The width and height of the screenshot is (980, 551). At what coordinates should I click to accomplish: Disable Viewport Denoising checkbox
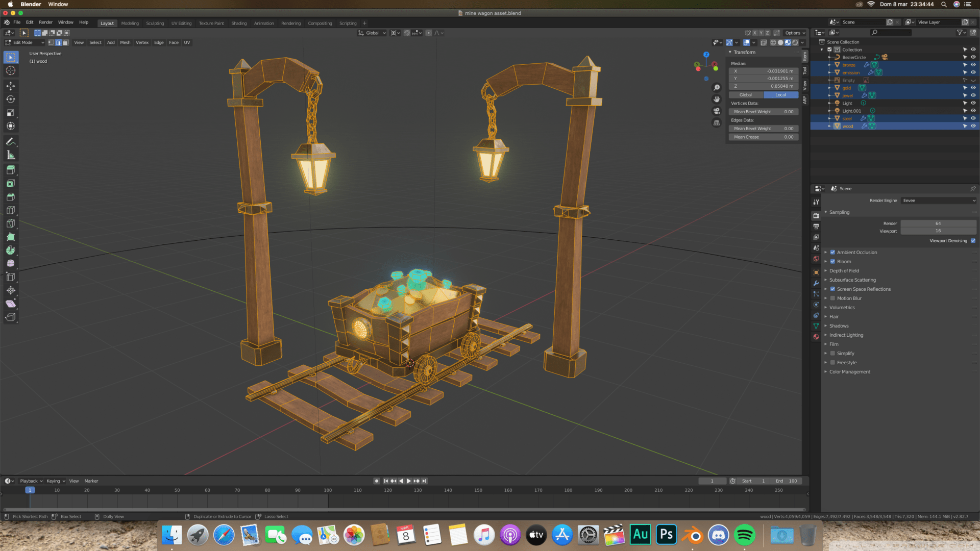pos(973,240)
